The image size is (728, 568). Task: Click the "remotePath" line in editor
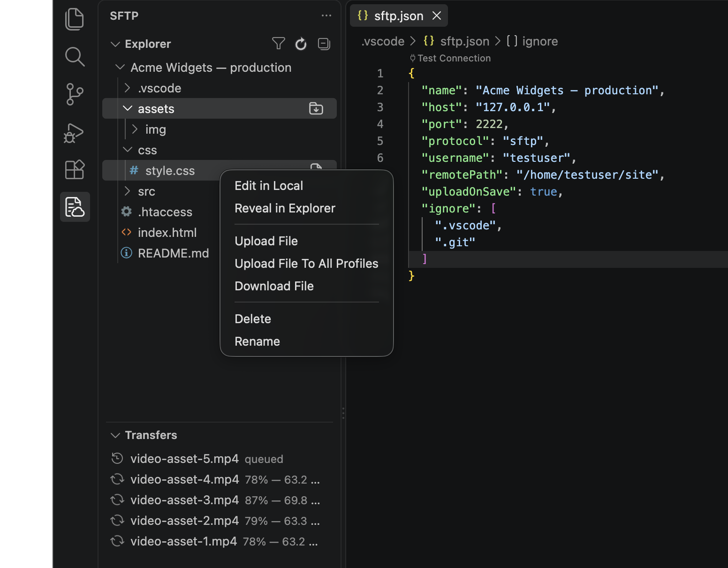click(543, 174)
